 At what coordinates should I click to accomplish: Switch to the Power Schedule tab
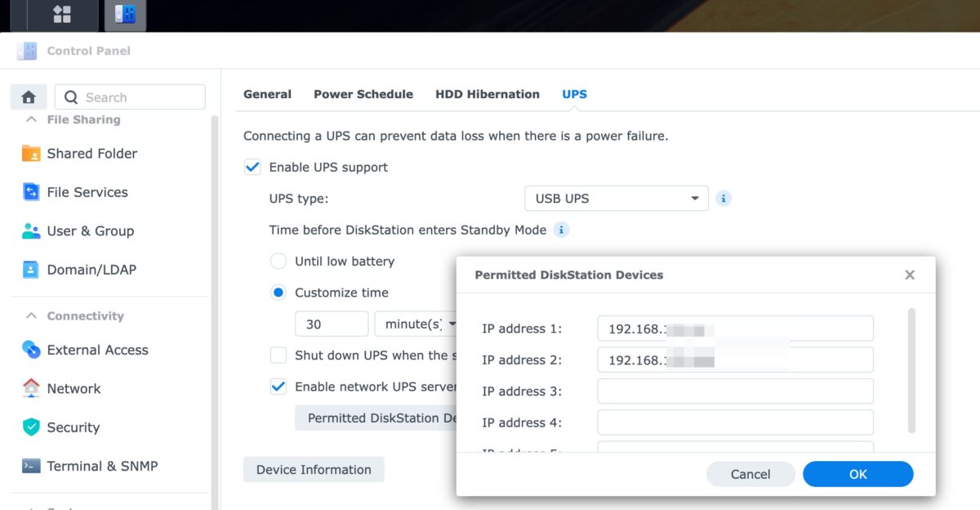coord(363,94)
